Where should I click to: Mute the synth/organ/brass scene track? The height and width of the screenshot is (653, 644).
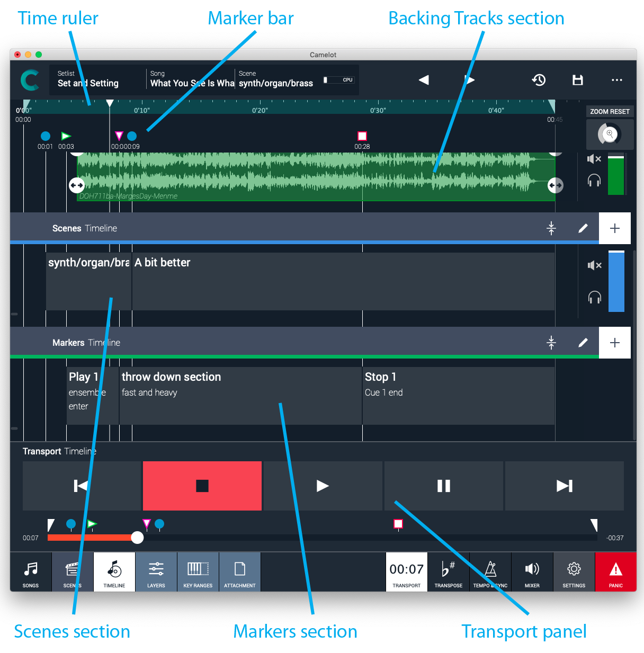(594, 265)
